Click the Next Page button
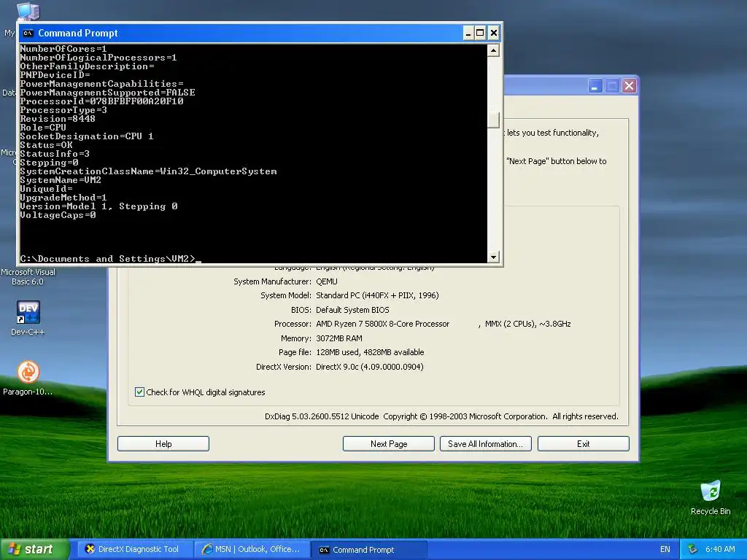 tap(389, 444)
